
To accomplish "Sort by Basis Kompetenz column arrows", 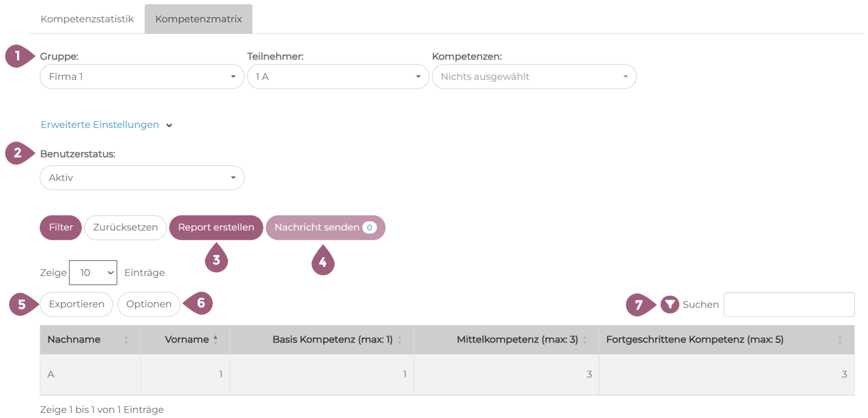I will pyautogui.click(x=399, y=340).
